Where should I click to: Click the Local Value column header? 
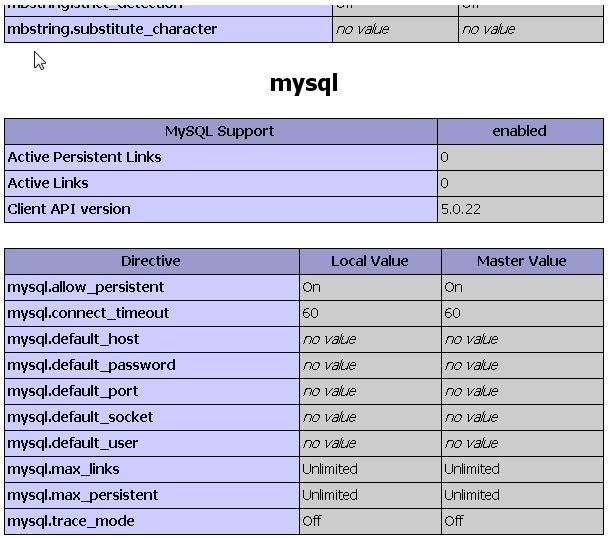[369, 261]
